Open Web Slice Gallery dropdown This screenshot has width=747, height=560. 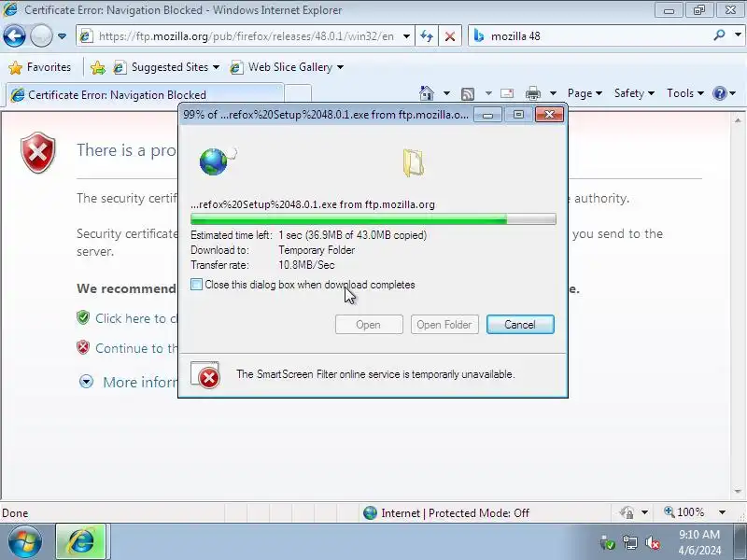[x=287, y=67]
